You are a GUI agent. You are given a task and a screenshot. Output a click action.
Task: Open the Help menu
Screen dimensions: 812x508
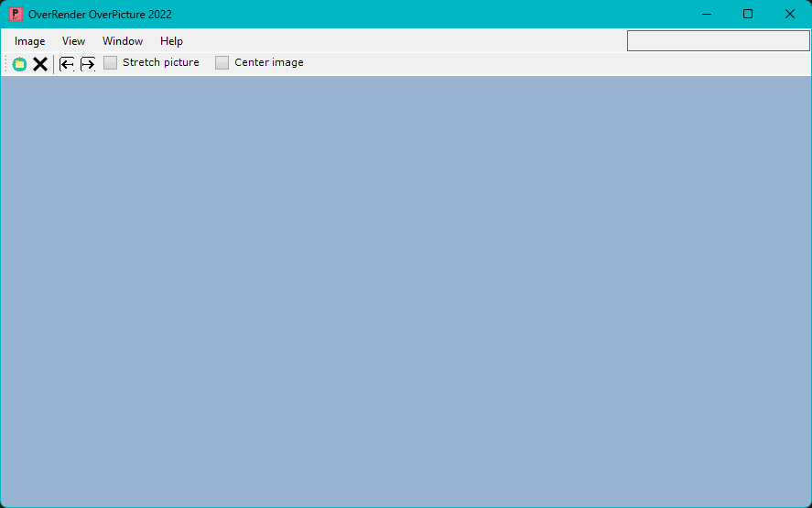171,41
